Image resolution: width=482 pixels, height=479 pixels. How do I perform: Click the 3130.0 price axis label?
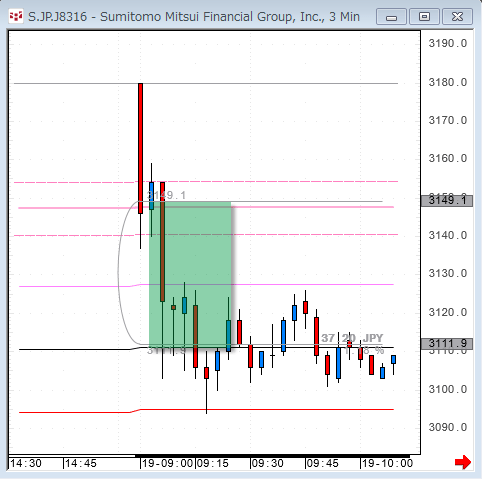448,273
